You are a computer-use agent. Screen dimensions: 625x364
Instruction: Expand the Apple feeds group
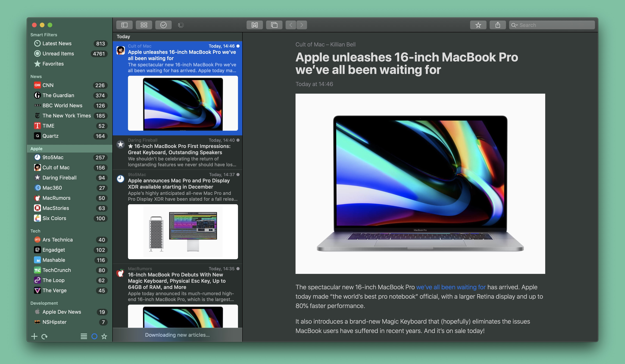(x=36, y=148)
